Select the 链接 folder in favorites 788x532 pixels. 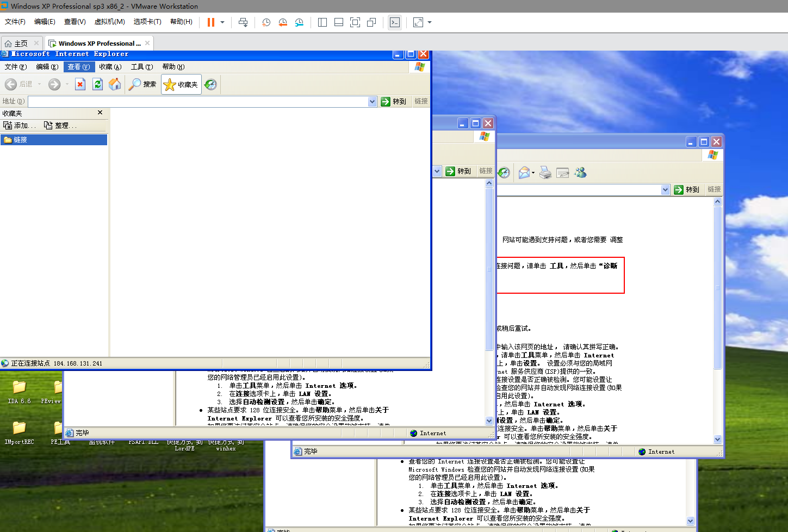[54, 140]
